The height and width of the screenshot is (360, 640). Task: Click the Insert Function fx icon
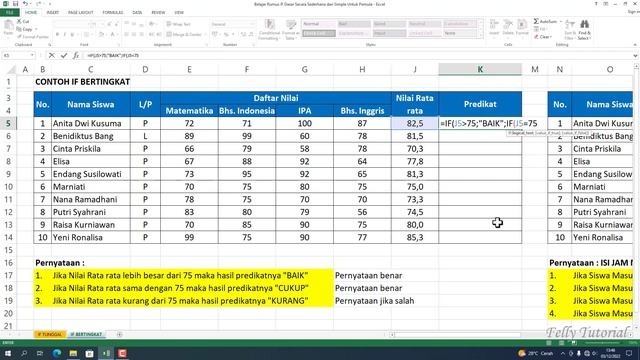click(x=76, y=55)
